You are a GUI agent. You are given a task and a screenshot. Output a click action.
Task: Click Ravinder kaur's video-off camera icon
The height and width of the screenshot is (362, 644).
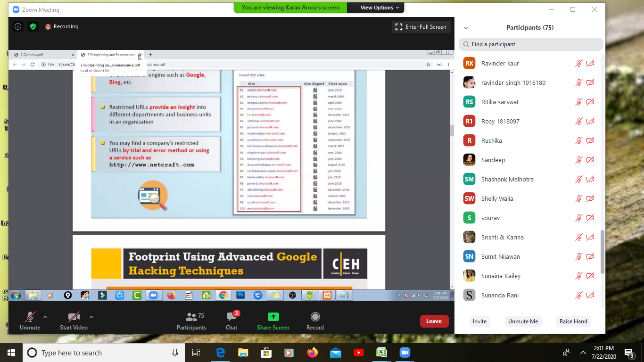[x=590, y=63]
